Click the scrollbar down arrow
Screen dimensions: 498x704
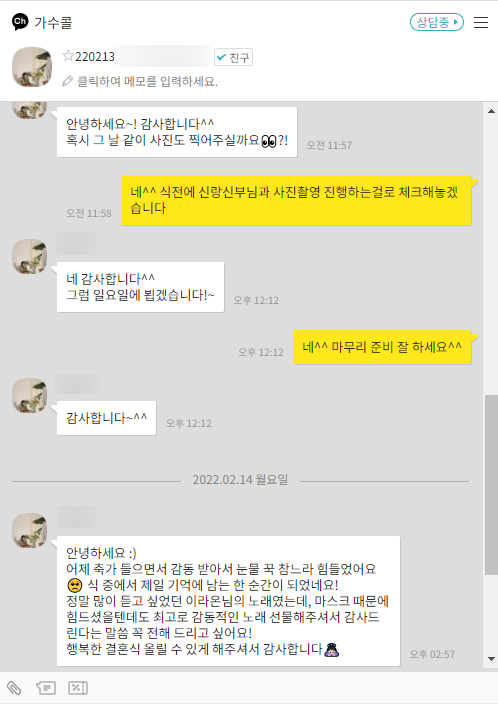click(491, 659)
